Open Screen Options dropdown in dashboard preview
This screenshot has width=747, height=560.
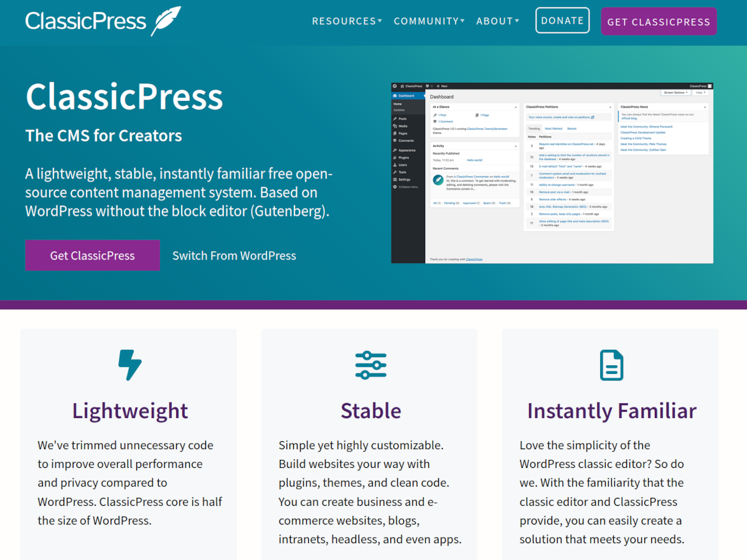pos(675,93)
